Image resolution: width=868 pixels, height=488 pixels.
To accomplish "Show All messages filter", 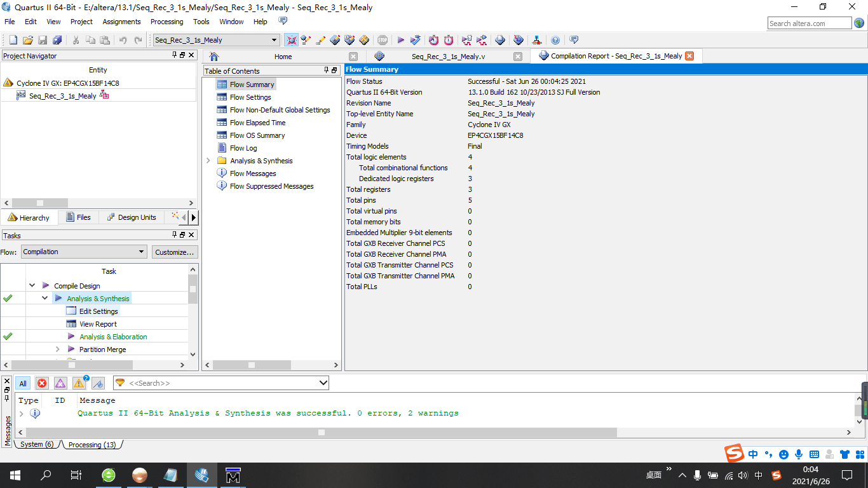I will [23, 383].
